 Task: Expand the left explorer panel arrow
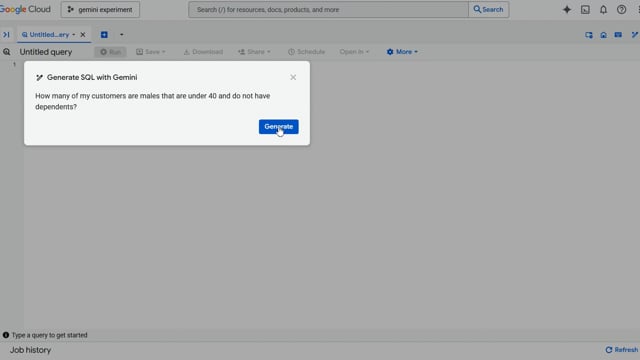pyautogui.click(x=6, y=35)
